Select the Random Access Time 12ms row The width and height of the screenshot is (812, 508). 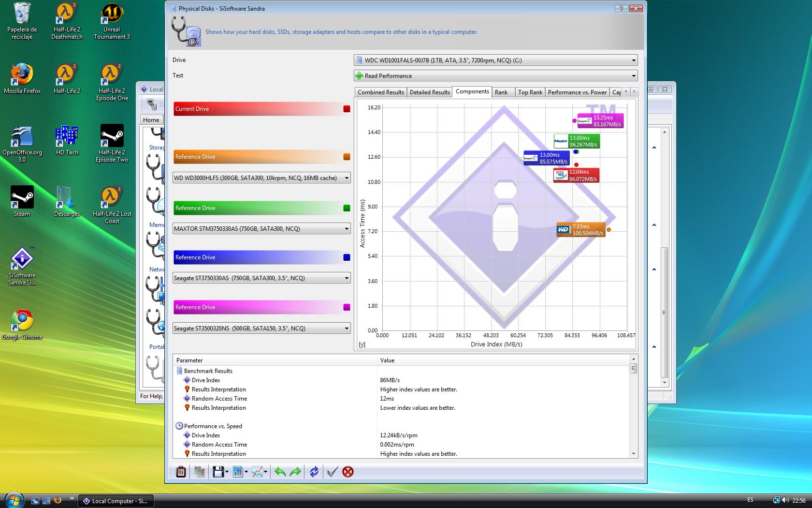402,399
